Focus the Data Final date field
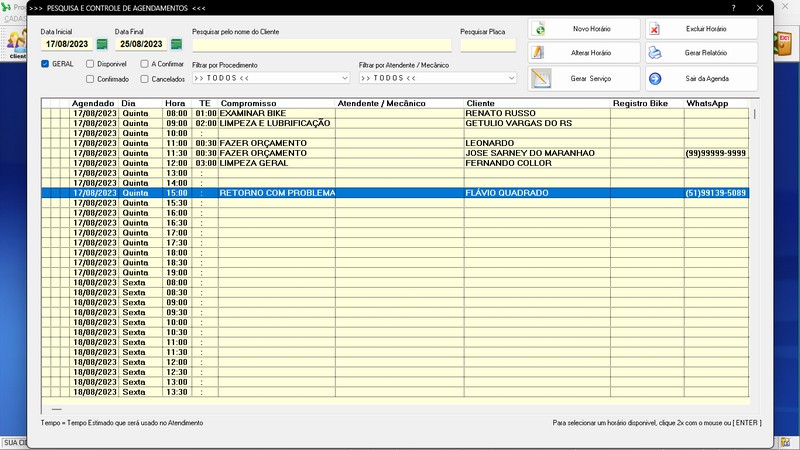Image resolution: width=800 pixels, height=450 pixels. 141,44
